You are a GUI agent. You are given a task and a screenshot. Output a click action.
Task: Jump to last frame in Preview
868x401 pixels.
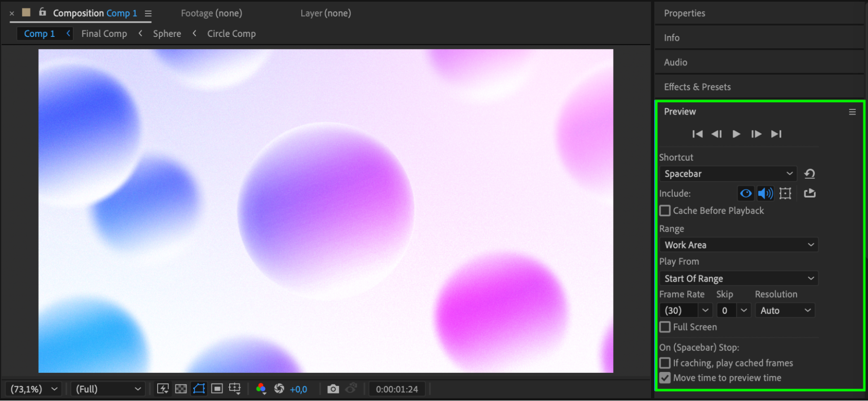click(776, 134)
